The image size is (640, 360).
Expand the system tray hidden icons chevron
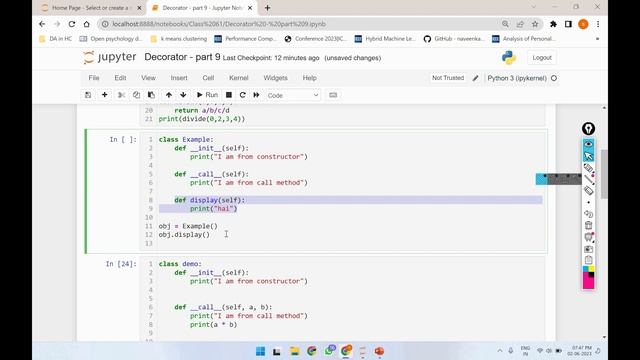point(500,351)
